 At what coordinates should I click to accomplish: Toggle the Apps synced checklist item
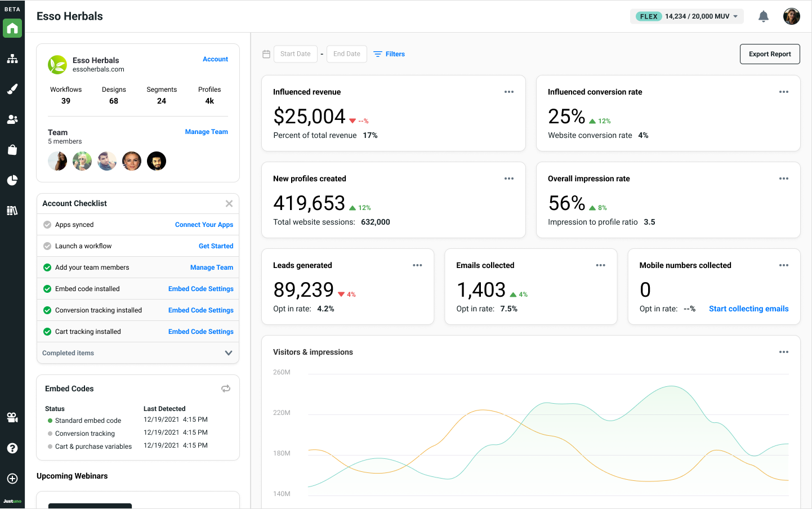tap(47, 224)
